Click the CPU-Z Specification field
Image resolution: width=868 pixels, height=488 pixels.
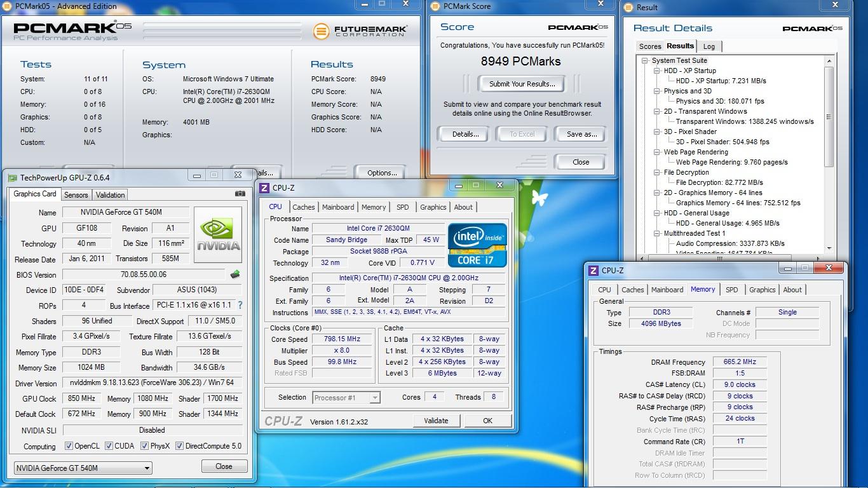[x=409, y=278]
